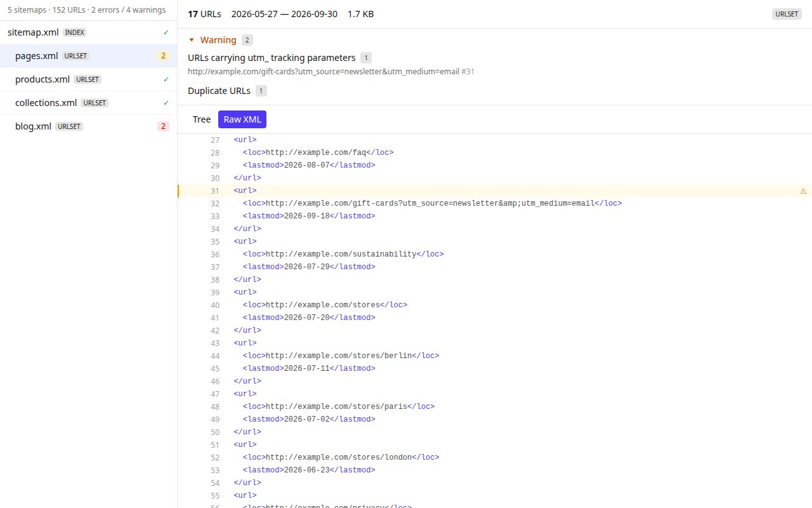This screenshot has height=508, width=812.
Task: Click the sitemaps summary line in sidebar
Action: pos(87,10)
